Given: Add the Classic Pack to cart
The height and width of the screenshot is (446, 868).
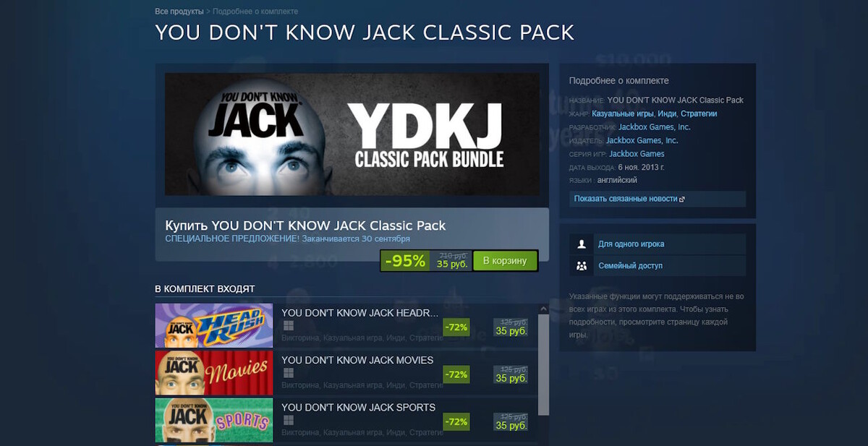Looking at the screenshot, I should 505,261.
